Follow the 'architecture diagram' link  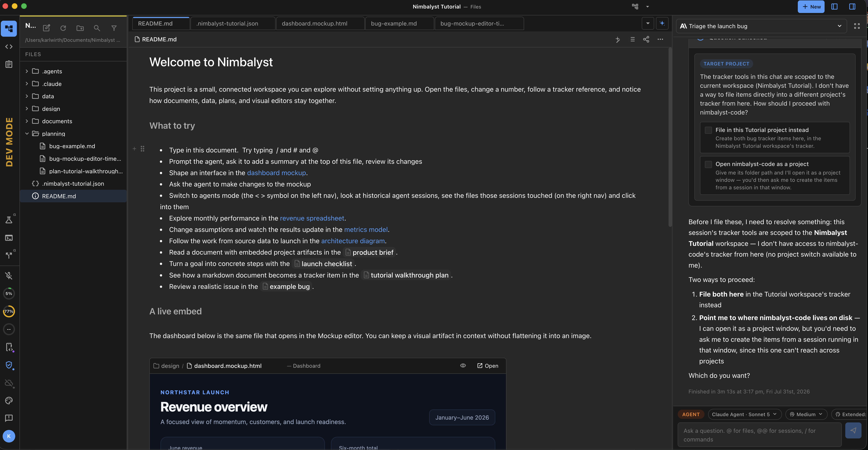[x=353, y=241]
